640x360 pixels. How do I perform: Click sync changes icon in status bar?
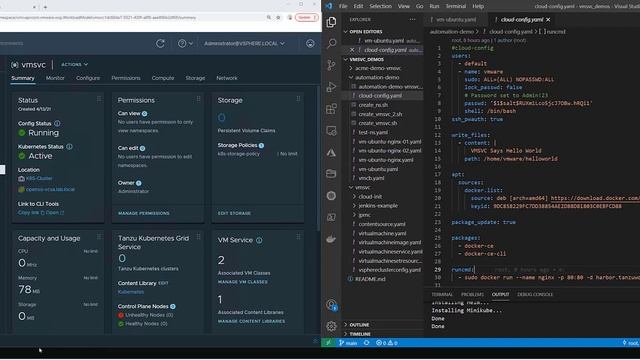(367, 343)
